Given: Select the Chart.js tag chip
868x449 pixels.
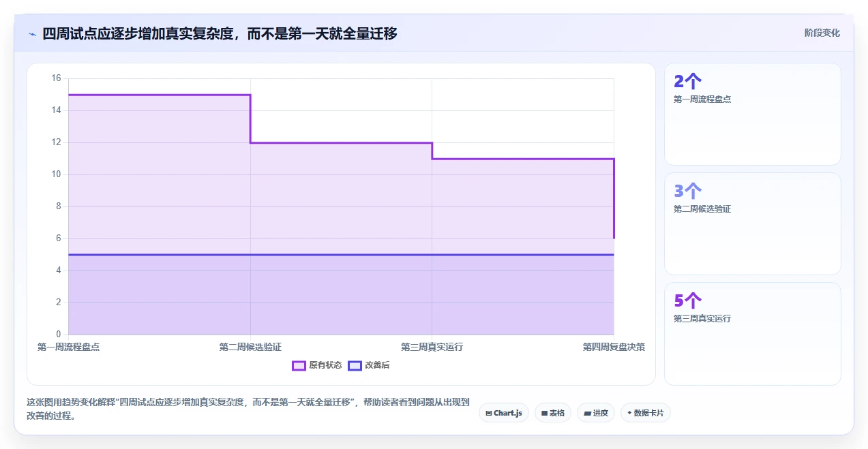Looking at the screenshot, I should click(504, 413).
